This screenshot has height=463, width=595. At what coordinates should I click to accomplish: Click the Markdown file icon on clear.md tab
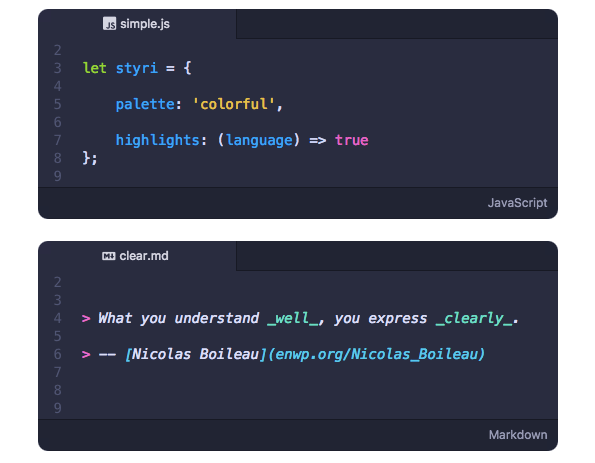[109, 256]
